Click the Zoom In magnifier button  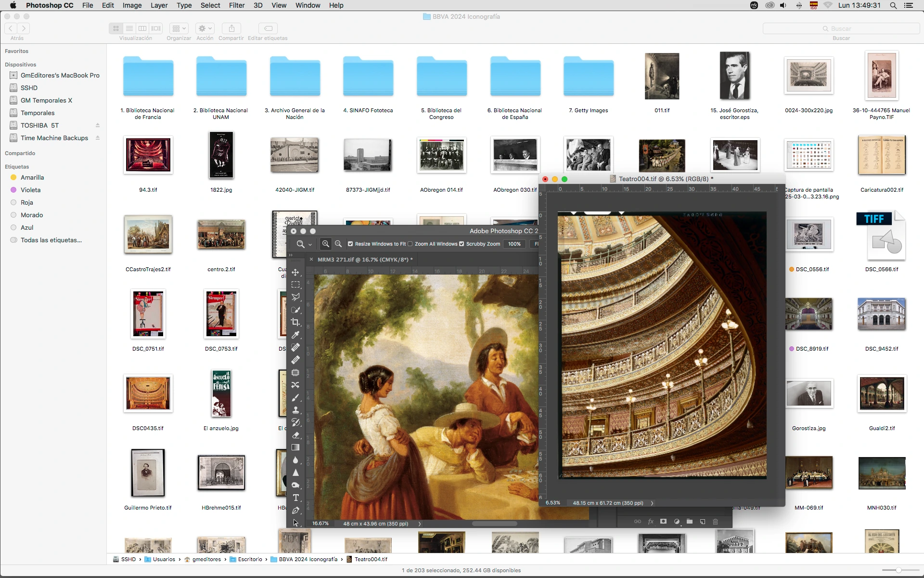tap(326, 244)
